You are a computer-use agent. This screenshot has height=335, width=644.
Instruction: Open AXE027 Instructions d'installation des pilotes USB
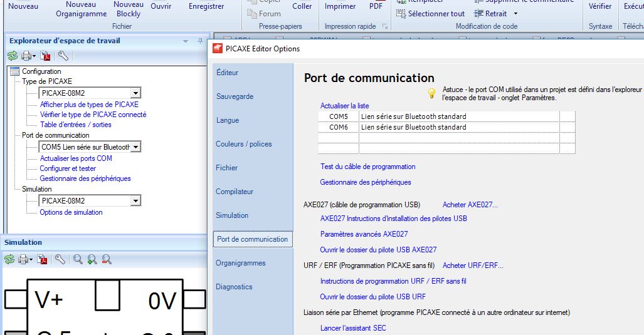(x=393, y=219)
